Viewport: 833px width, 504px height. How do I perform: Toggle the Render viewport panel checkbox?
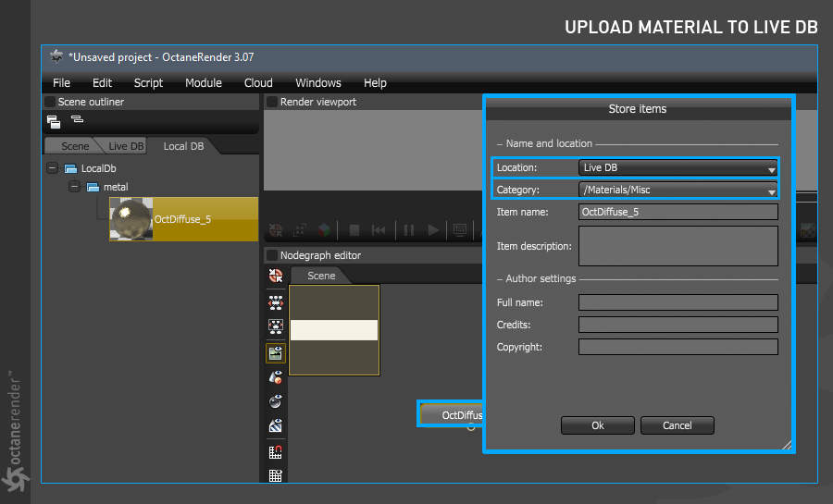click(272, 102)
